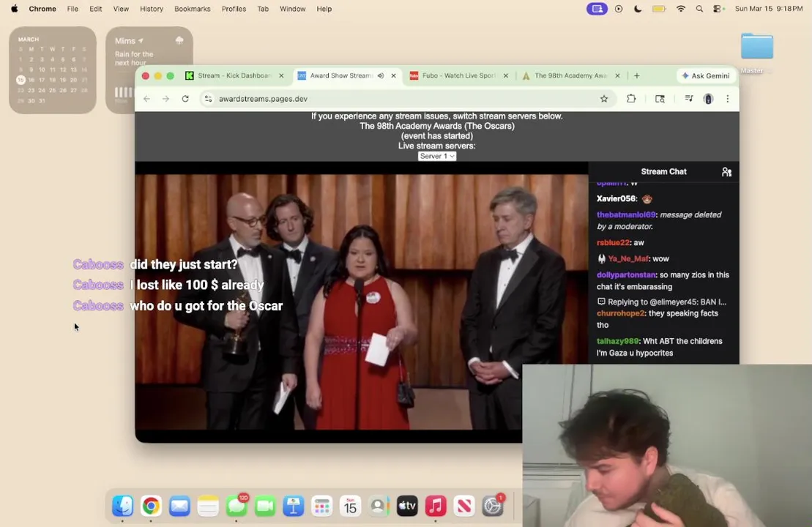The image size is (812, 527).
Task: Open Spotlight search in the menu bar
Action: tap(700, 9)
